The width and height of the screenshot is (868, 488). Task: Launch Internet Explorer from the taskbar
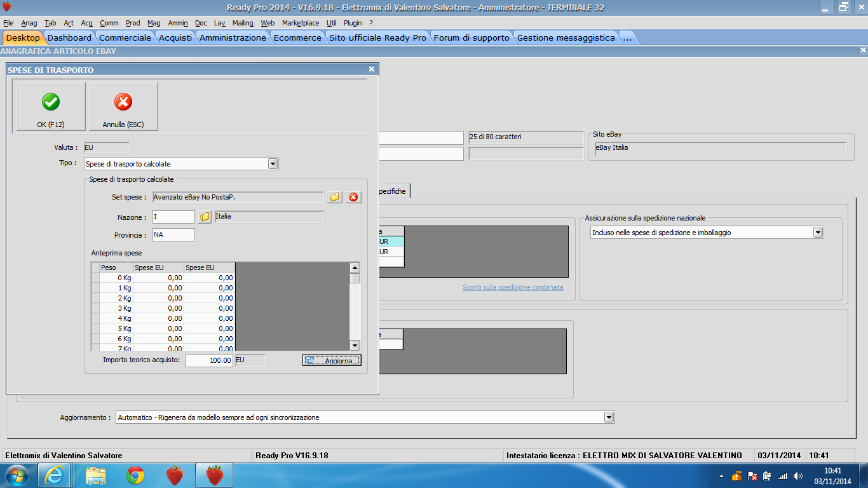click(x=55, y=475)
